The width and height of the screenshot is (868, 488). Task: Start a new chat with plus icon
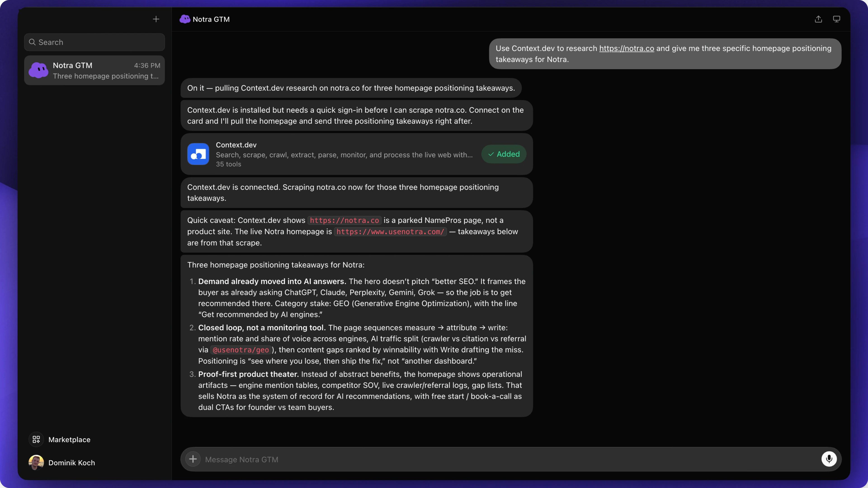[x=156, y=19]
